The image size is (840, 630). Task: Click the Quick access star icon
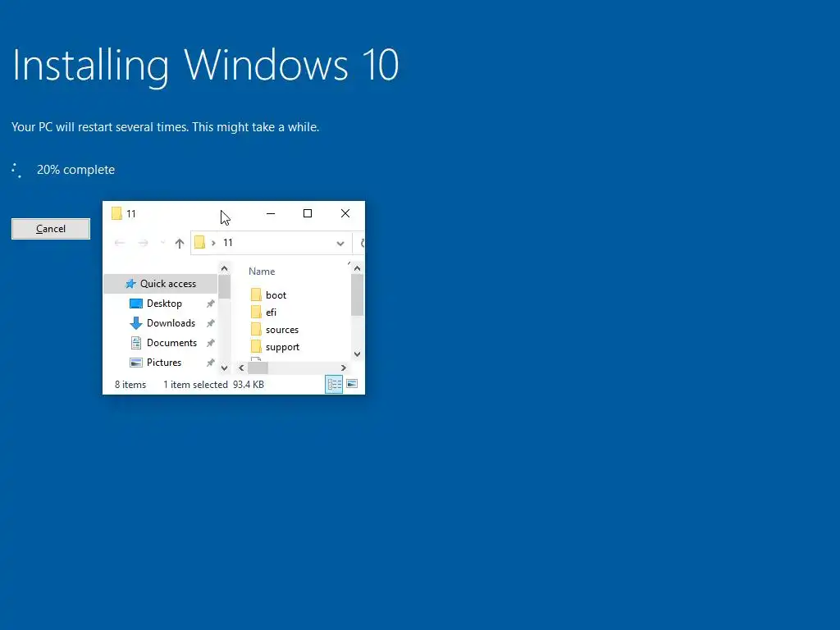(x=130, y=284)
